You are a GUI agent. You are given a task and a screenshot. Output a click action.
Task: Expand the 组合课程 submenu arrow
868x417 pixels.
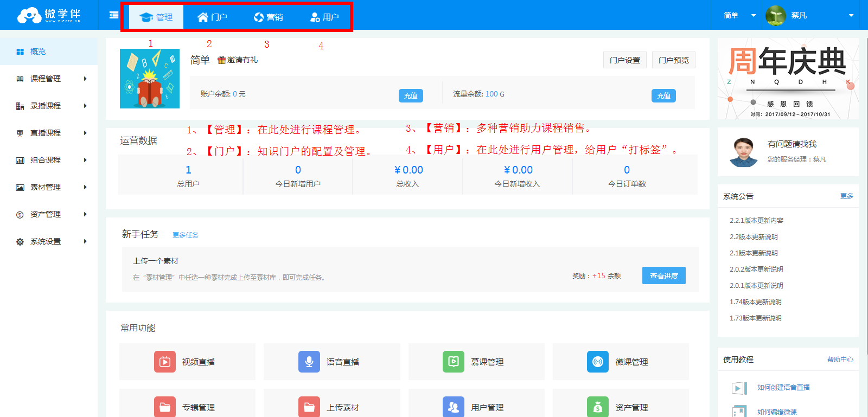click(85, 160)
